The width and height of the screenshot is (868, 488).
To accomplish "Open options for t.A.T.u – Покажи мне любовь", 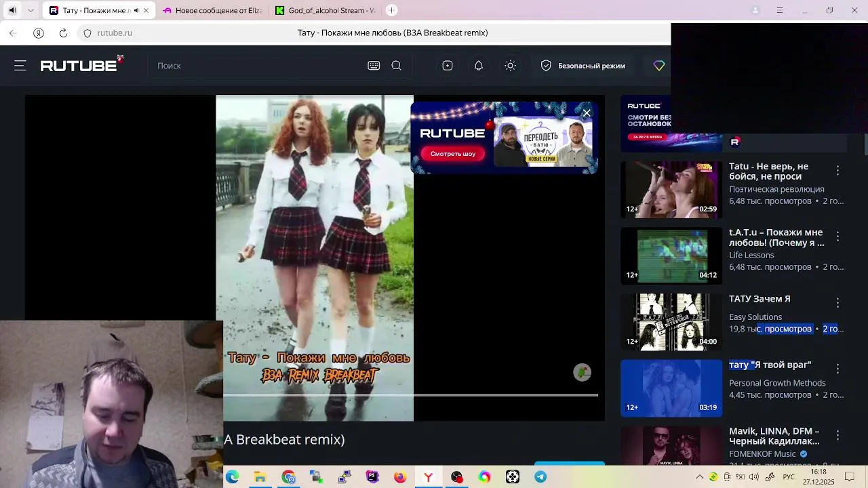I will 837,237.
